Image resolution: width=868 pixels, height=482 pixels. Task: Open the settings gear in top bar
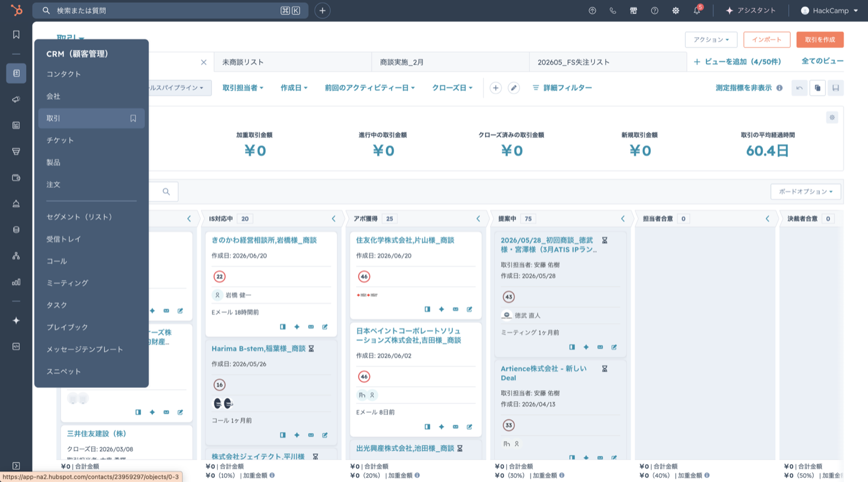click(x=675, y=10)
